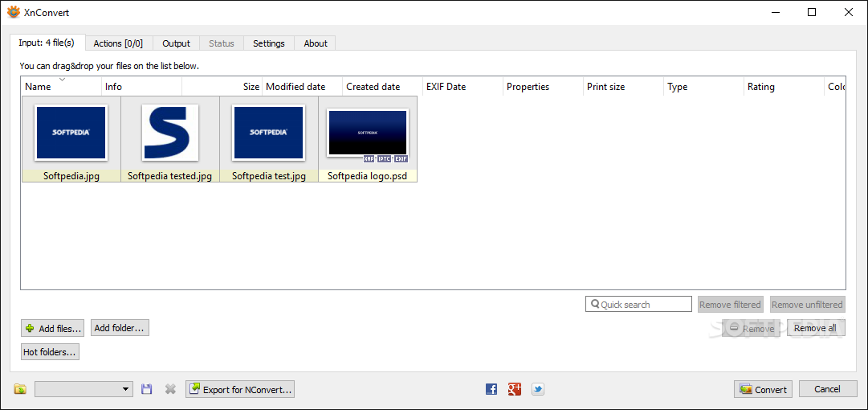Click the Add files... button
Image resolution: width=868 pixels, height=410 pixels.
pos(52,328)
